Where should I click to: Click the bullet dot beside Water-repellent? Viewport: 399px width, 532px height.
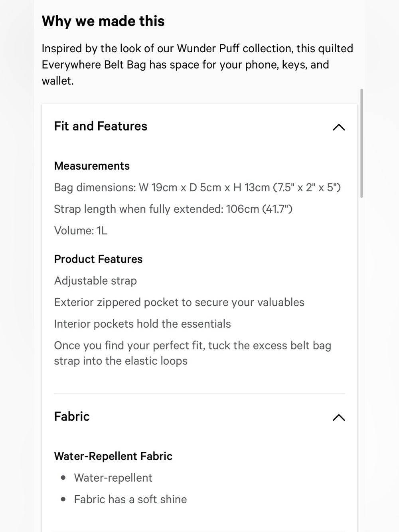63,477
